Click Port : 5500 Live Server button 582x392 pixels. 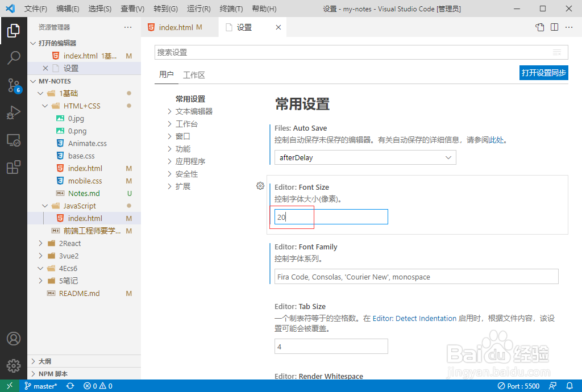(518, 386)
